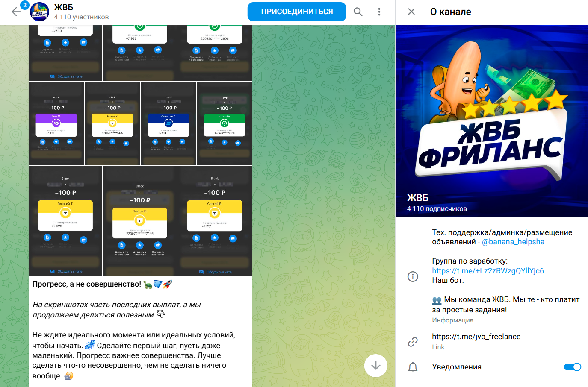This screenshot has width=588, height=387.
Task: Open search in the ЖВБ channel
Action: pos(358,12)
